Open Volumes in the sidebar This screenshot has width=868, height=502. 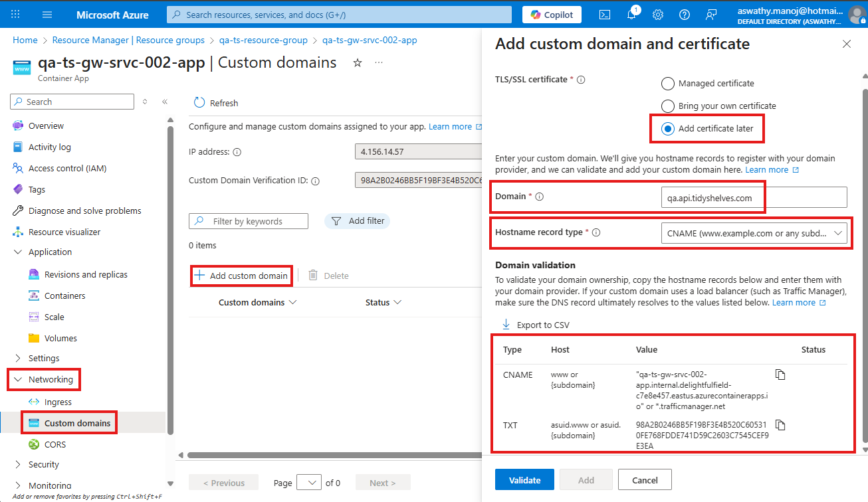pos(60,339)
